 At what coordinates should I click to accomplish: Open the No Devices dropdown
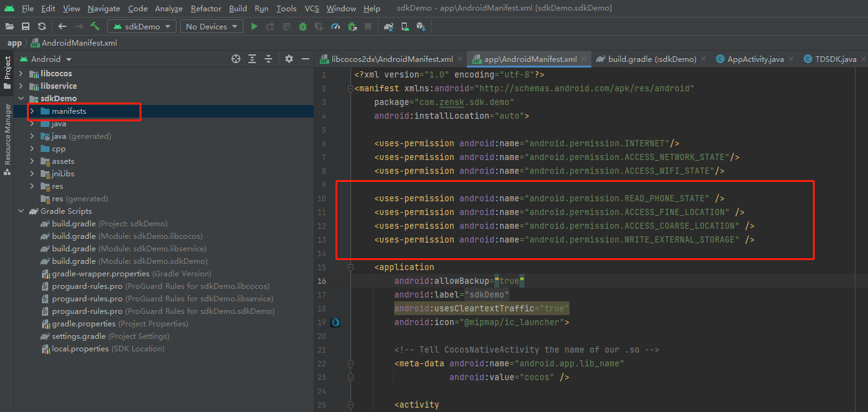pos(212,26)
